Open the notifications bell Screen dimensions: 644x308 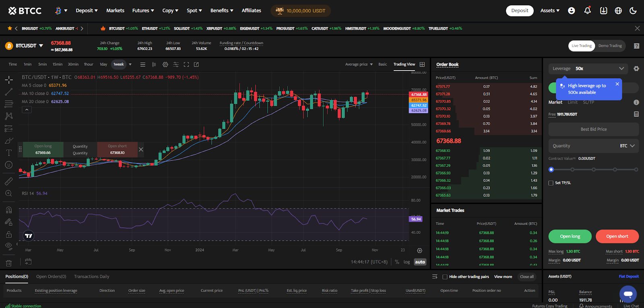(x=588, y=10)
